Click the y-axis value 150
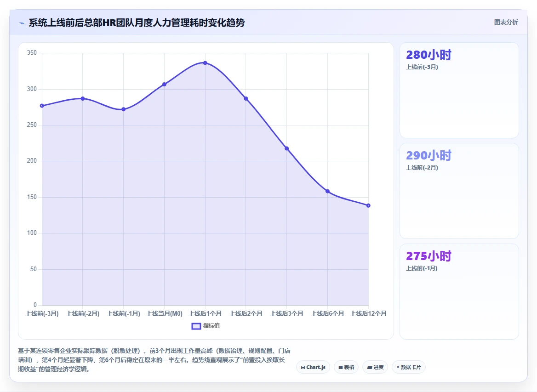537x392 pixels. (x=32, y=197)
